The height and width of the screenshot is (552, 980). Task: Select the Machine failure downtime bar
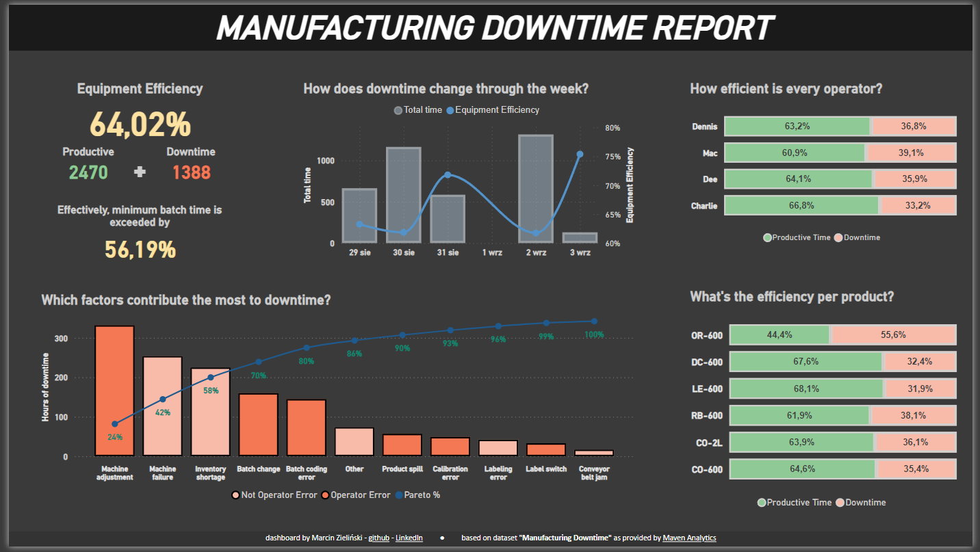click(x=162, y=406)
